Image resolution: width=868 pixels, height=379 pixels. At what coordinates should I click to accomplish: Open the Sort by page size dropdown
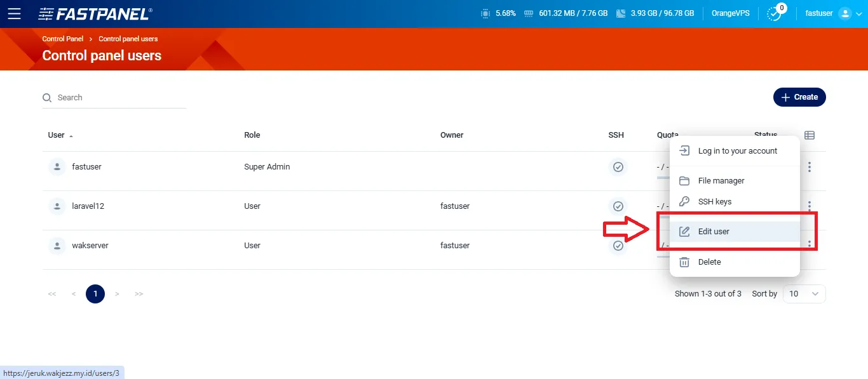pos(804,294)
